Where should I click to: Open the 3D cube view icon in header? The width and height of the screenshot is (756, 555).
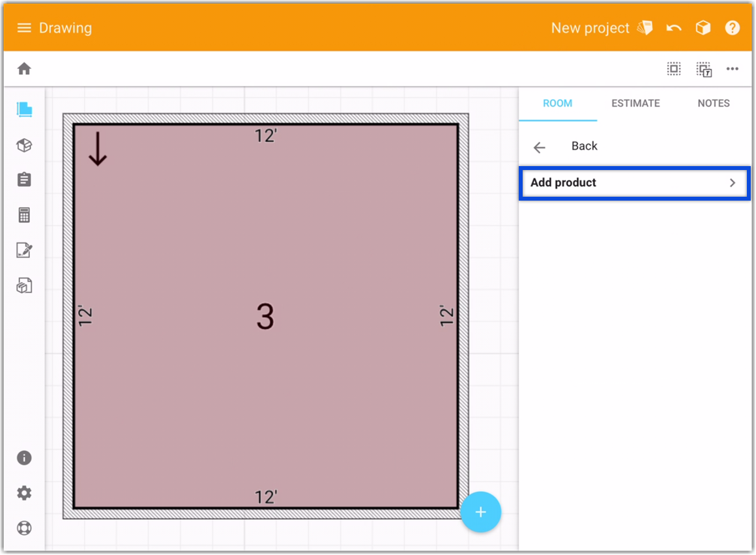point(703,28)
